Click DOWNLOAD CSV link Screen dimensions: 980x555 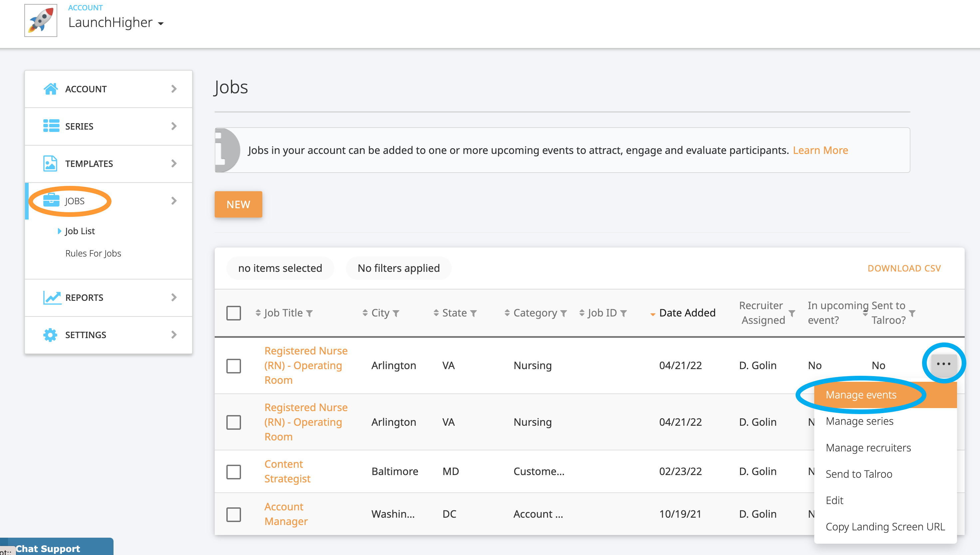click(x=904, y=269)
